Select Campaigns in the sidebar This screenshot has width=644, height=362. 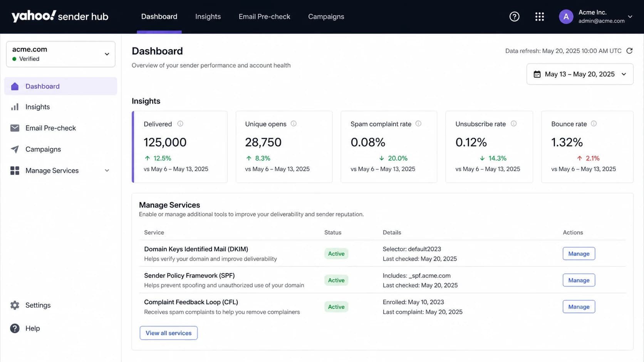click(60, 149)
